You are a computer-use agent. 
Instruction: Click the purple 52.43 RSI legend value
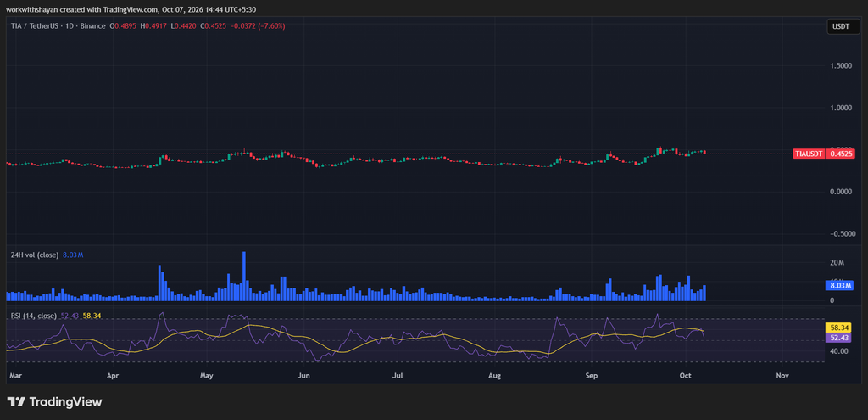pos(70,316)
